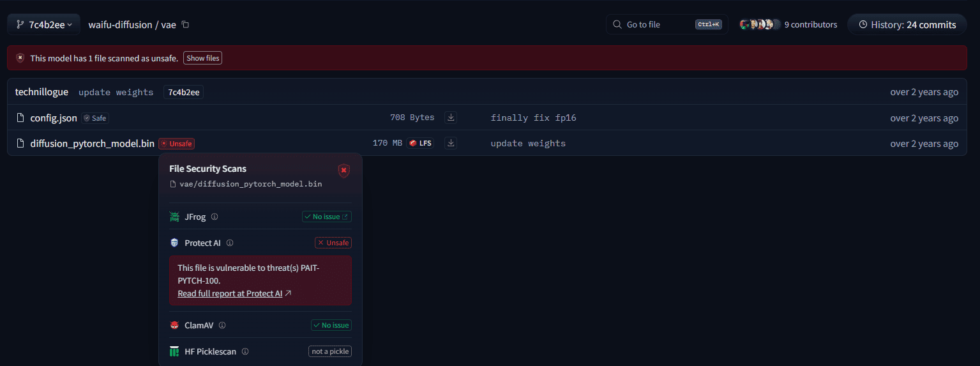Open the 7c4b2ee branch revision dropdown

click(x=43, y=24)
